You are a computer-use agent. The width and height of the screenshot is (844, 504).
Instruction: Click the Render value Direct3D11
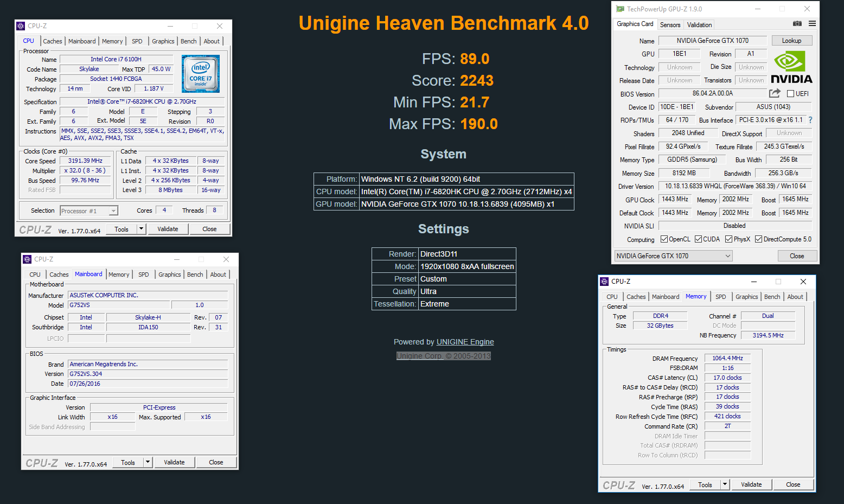tap(467, 254)
